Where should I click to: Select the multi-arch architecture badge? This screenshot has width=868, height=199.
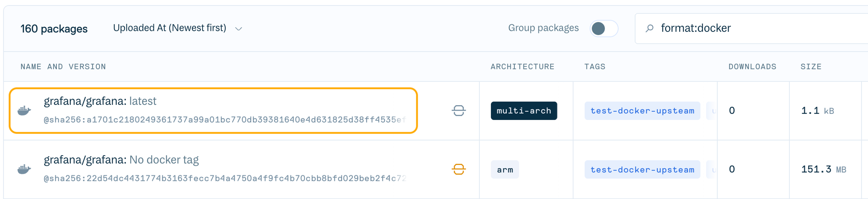523,111
